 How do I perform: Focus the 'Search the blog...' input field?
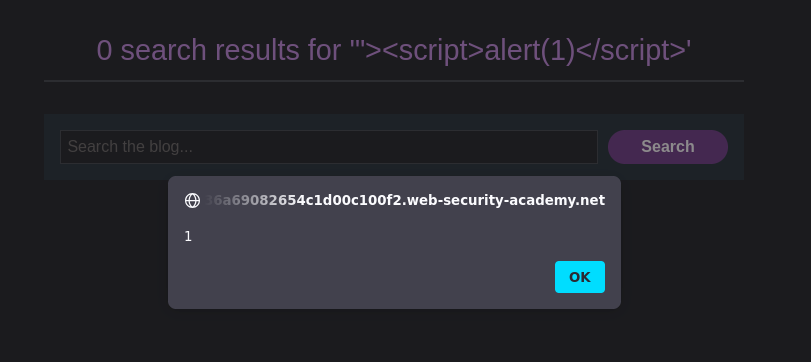[x=329, y=147]
